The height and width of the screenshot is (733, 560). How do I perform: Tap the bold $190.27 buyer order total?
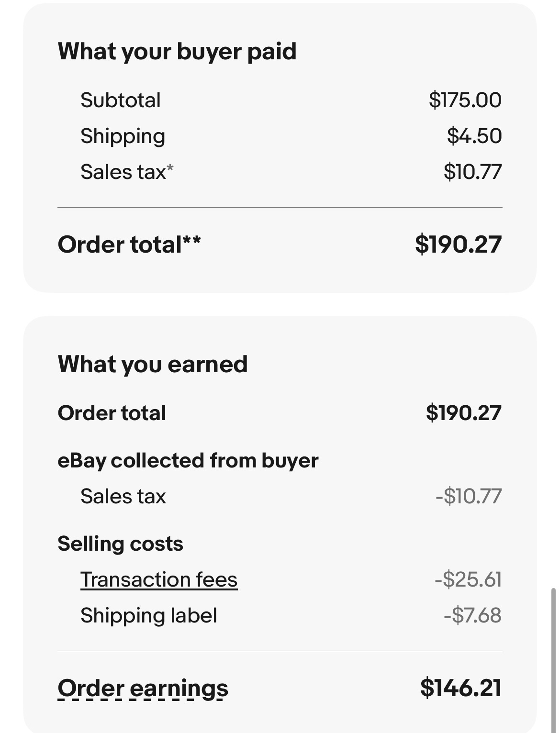click(459, 244)
